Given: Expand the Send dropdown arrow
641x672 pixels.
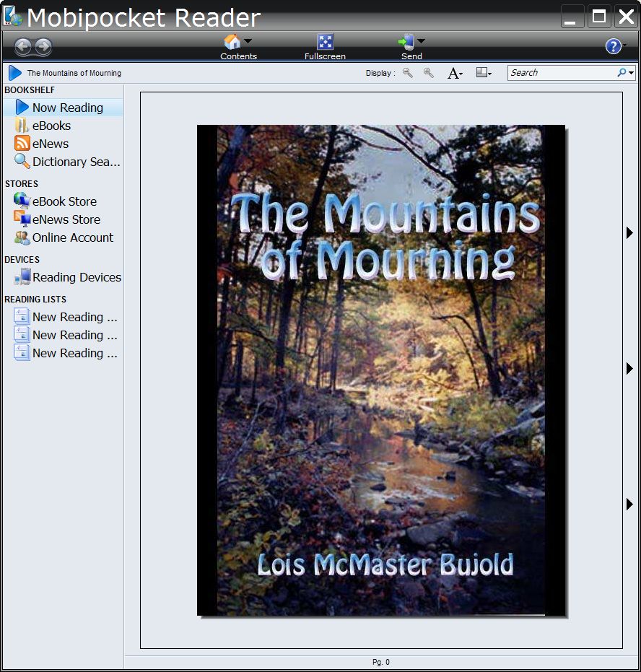Looking at the screenshot, I should click(421, 40).
